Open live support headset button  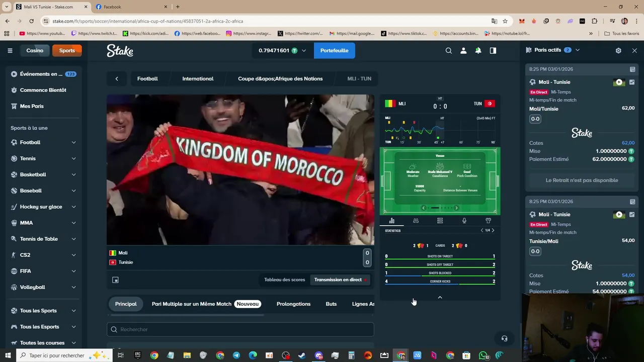(505, 338)
